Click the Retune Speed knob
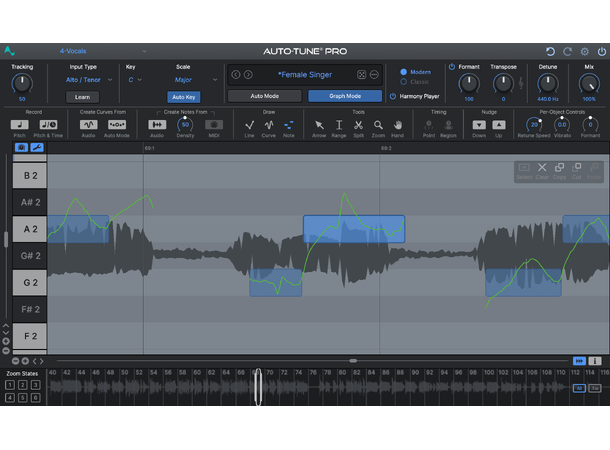Viewport: 610px width, 450px height. point(534,124)
